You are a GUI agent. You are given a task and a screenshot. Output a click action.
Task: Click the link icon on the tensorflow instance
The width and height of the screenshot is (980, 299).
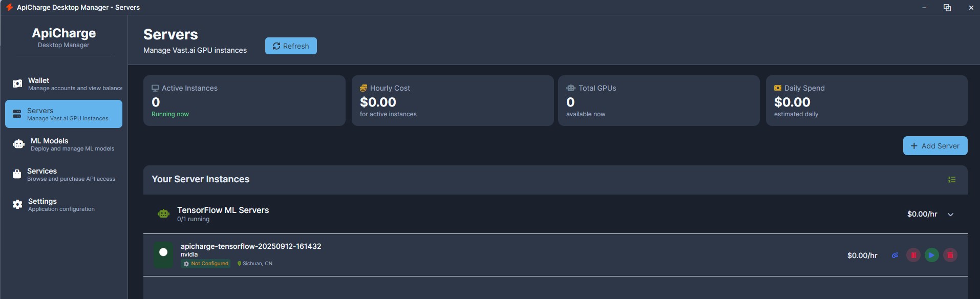coord(895,255)
